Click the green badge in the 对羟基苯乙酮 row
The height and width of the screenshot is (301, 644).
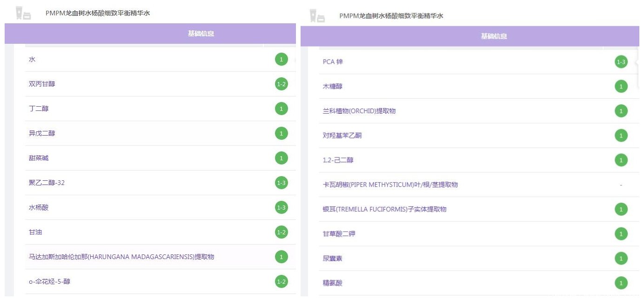tap(621, 136)
